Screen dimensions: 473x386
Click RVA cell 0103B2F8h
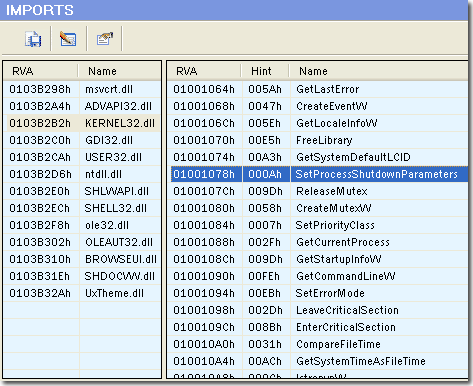[40, 225]
